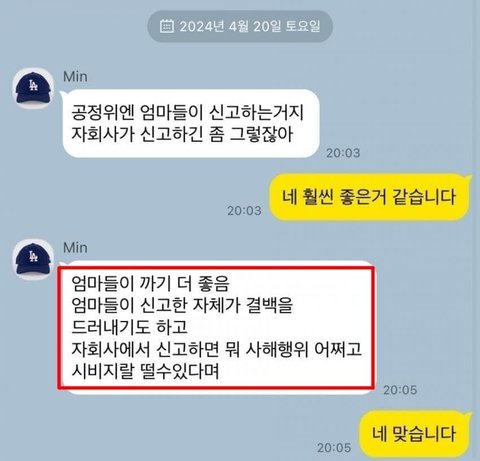Click the 20:03 timestamp beside 네 훨씬 좋은거 같습니다
The image size is (480, 461).
[x=244, y=211]
